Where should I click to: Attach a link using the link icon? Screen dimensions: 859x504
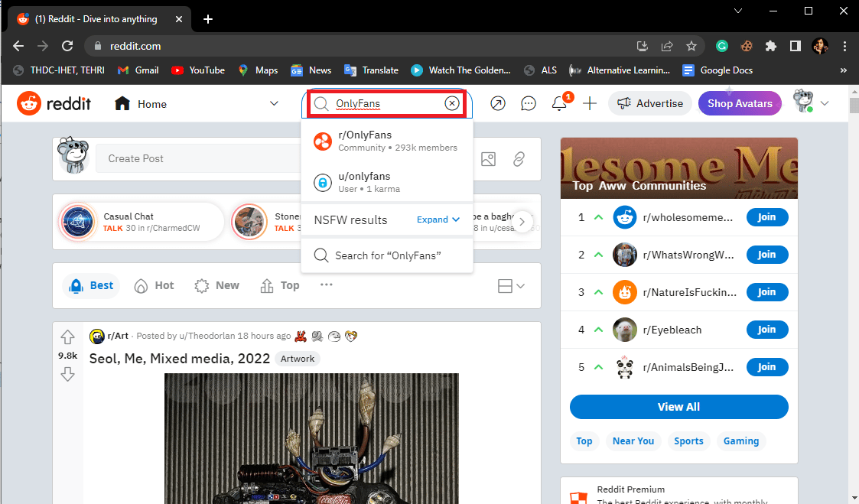pos(519,159)
